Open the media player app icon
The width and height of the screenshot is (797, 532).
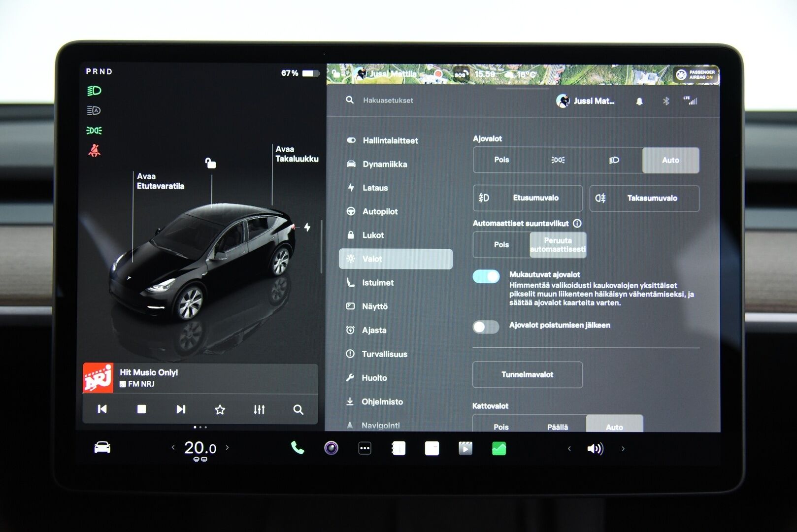465,448
